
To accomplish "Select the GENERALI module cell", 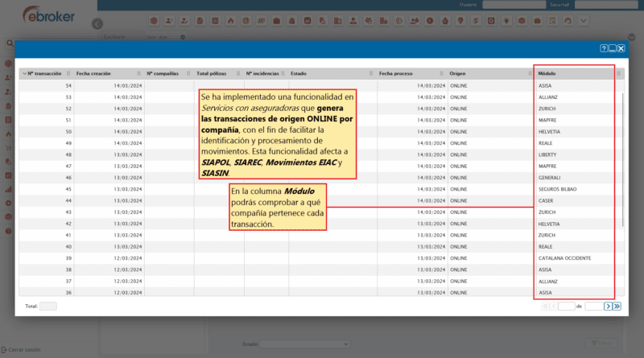I will pos(550,178).
